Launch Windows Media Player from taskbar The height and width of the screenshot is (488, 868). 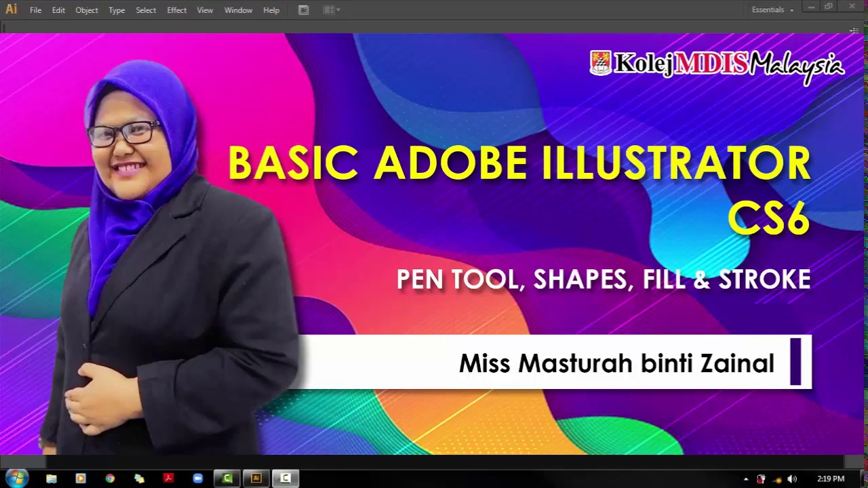(81, 479)
